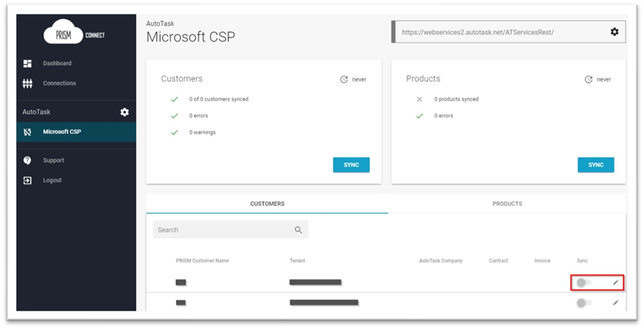The width and height of the screenshot is (644, 329).
Task: Click the Logout door icon
Action: [x=27, y=180]
